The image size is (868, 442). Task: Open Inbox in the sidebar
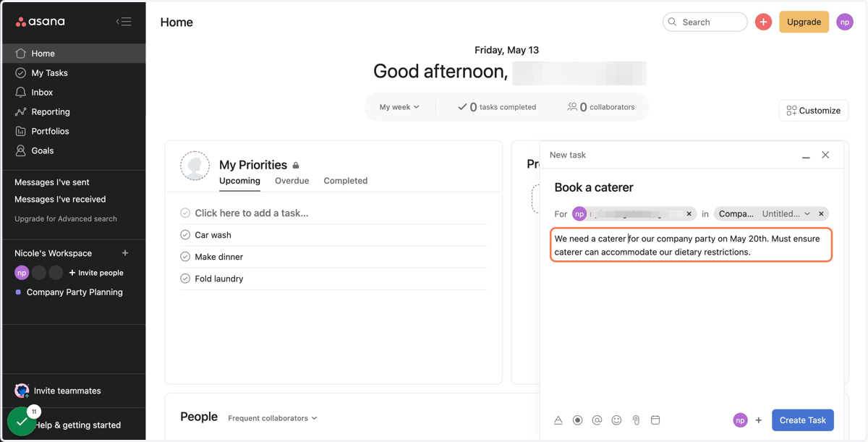[x=74, y=92]
